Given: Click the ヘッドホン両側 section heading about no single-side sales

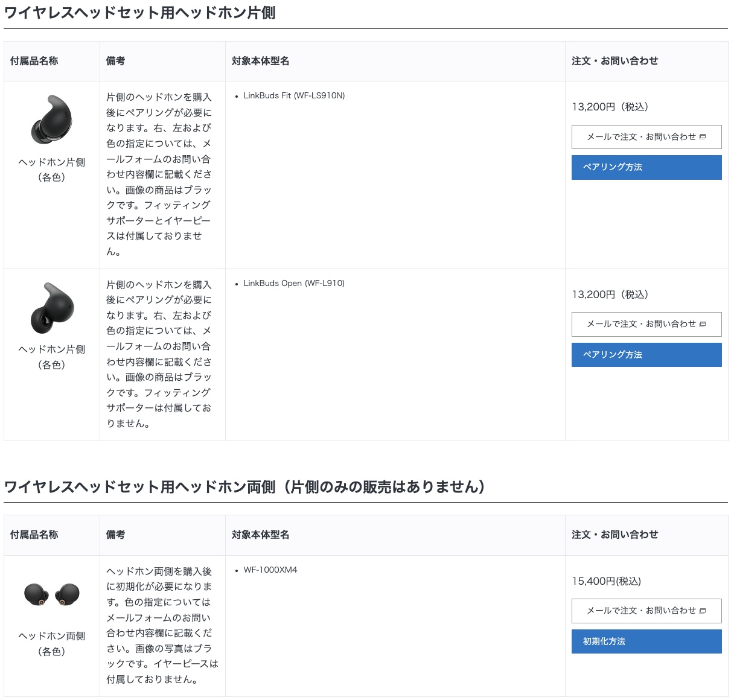Looking at the screenshot, I should pyautogui.click(x=244, y=487).
